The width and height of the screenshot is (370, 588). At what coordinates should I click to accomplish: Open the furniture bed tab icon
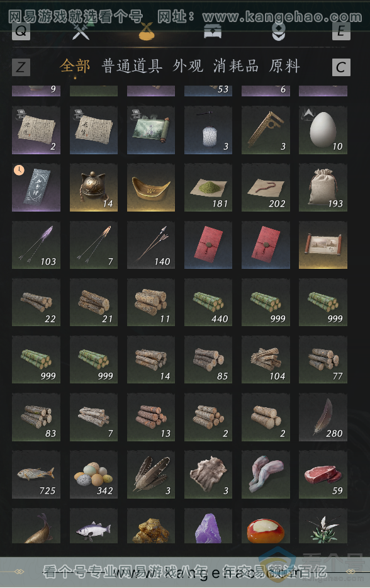point(213,31)
